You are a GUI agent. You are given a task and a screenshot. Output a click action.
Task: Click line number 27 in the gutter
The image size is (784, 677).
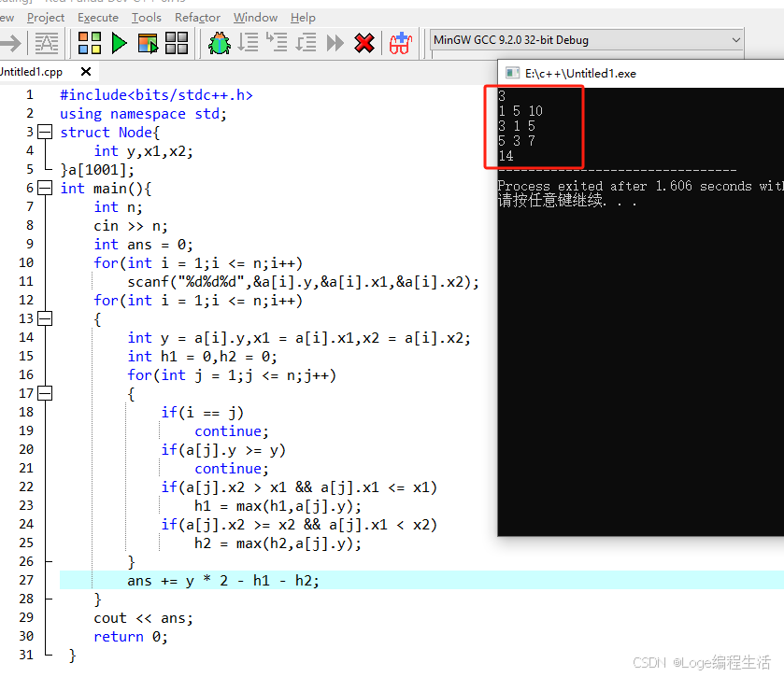pos(26,580)
